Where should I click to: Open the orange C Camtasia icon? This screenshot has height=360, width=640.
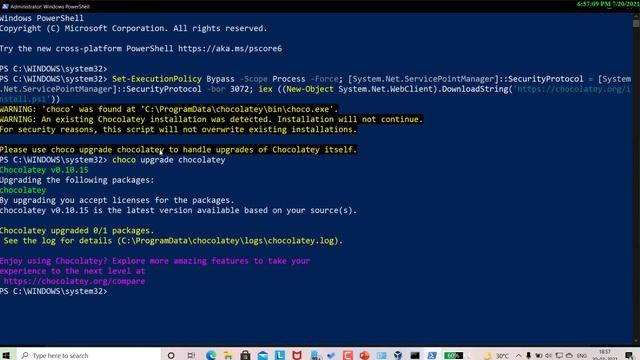[348, 355]
